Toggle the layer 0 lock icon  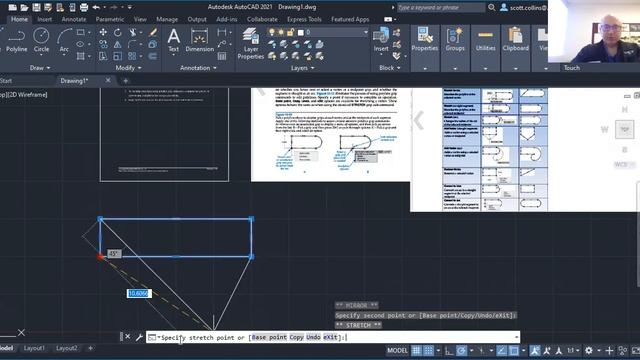point(291,32)
